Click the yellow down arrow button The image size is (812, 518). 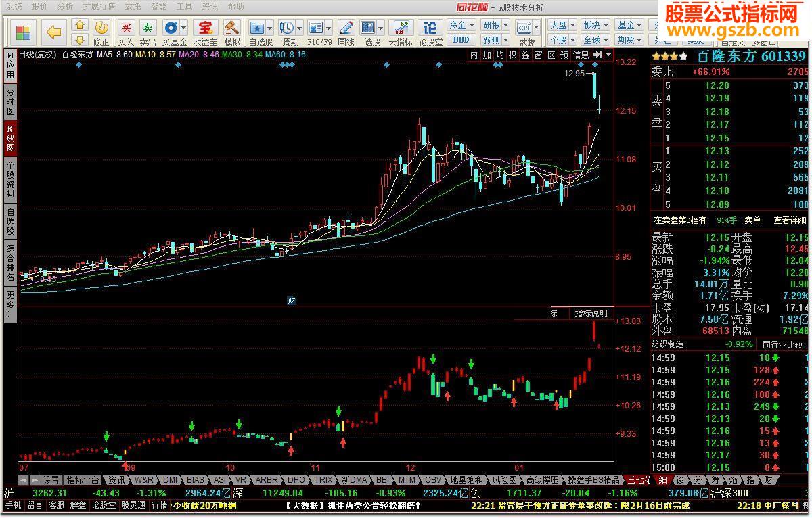point(81,40)
